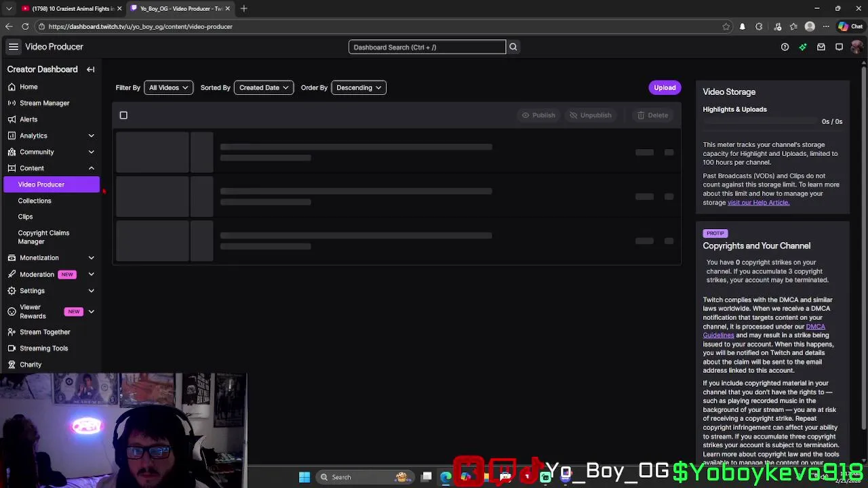The image size is (868, 488).
Task: Open the visit our Help Article link
Action: [x=758, y=203]
